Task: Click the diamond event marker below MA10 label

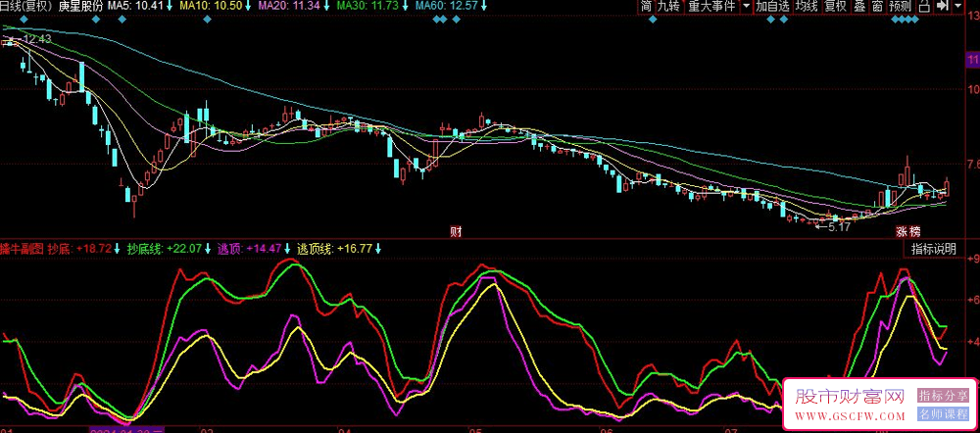Action: (207, 20)
